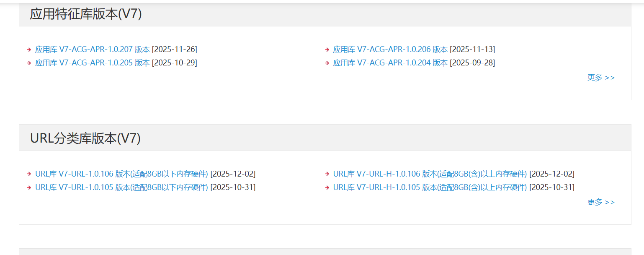Open 应用库 V7-ACG-APR-1.0.206 版本 link
The width and height of the screenshot is (644, 255).
(x=390, y=49)
